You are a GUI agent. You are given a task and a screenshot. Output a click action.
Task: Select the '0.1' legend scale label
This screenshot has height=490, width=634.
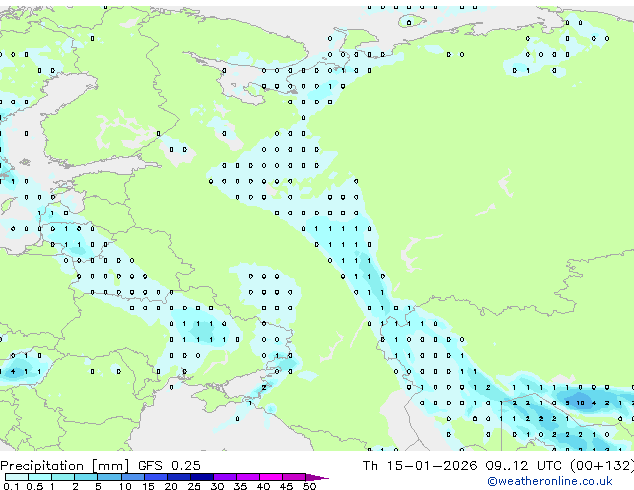(11, 486)
